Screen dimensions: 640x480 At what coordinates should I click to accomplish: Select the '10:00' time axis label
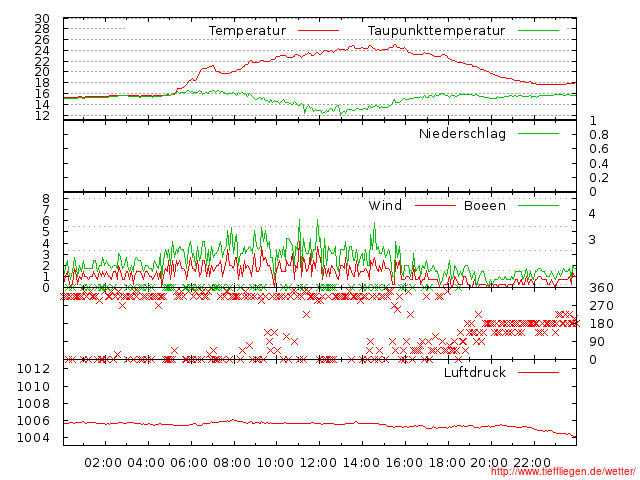[x=275, y=463]
